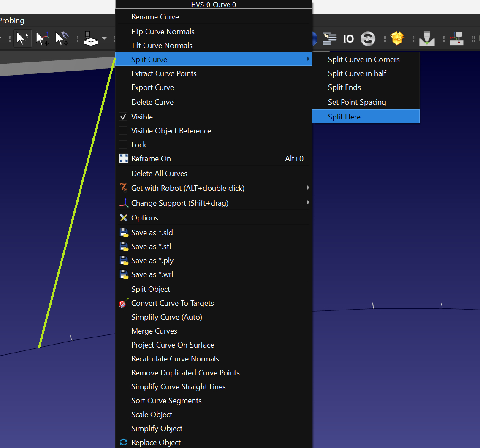The image size is (480, 448).
Task: Click the Move robot tools cursor icon
Action: pos(62,38)
